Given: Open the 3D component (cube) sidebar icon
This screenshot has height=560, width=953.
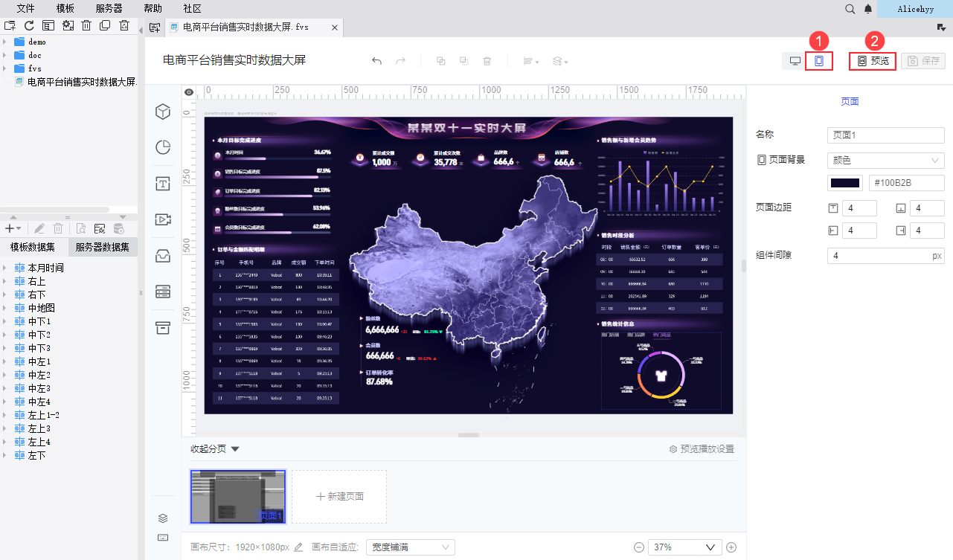Looking at the screenshot, I should [163, 112].
